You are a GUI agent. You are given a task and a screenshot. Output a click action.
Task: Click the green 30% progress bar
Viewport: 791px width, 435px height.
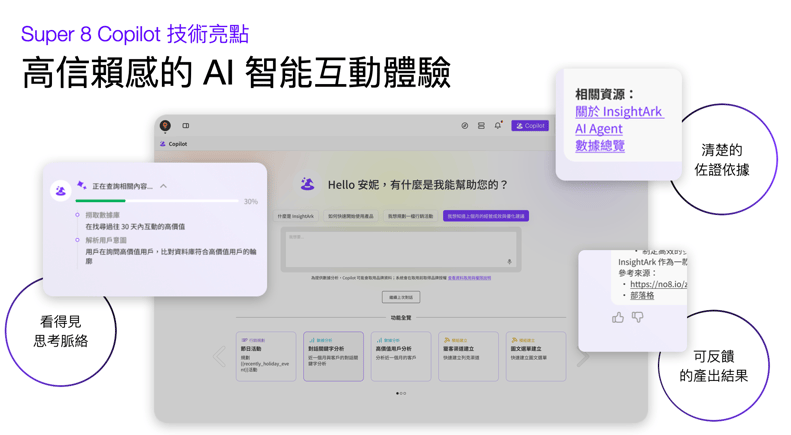100,201
